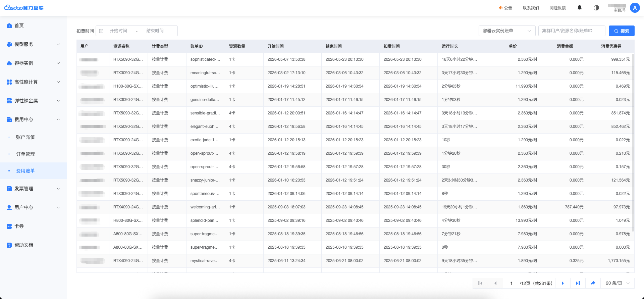The image size is (644, 299).
Task: Click the calendar icon in date range
Action: tap(101, 31)
